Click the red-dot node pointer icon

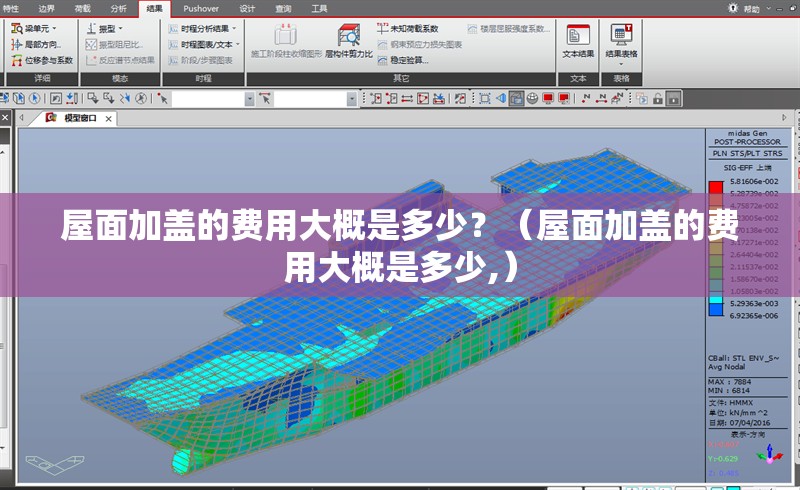click(x=163, y=98)
